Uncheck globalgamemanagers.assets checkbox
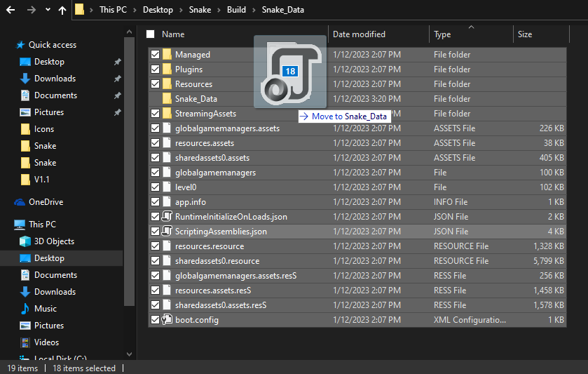Image resolution: width=588 pixels, height=374 pixels. point(156,128)
